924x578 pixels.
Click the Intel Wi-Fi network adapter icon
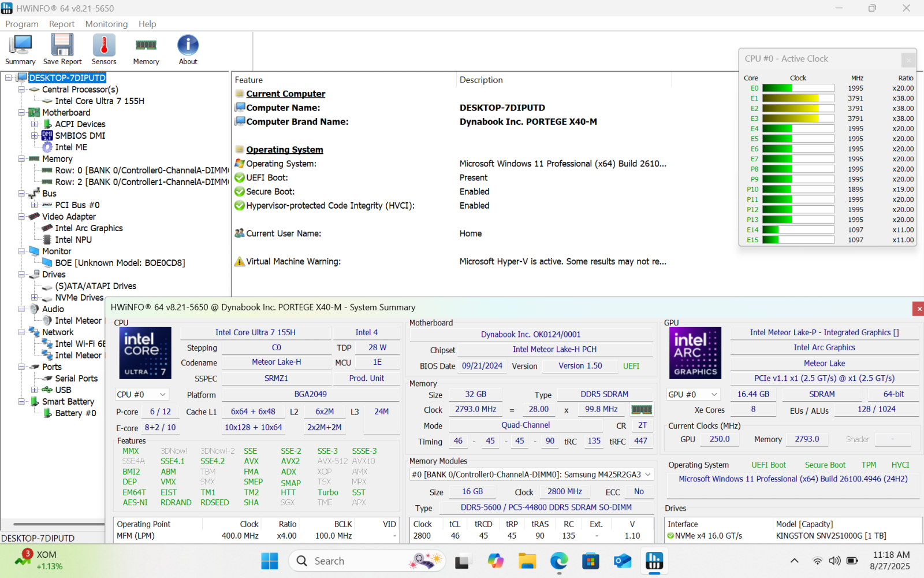click(47, 344)
